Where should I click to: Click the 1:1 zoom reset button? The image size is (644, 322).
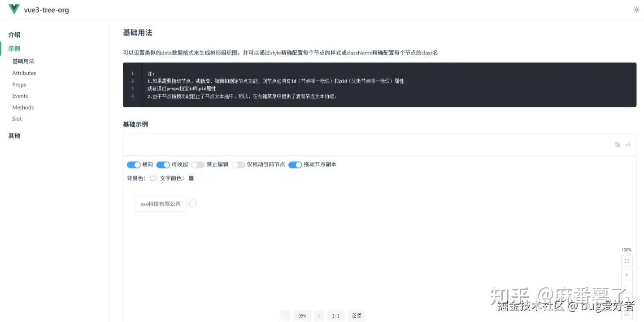pyautogui.click(x=335, y=316)
